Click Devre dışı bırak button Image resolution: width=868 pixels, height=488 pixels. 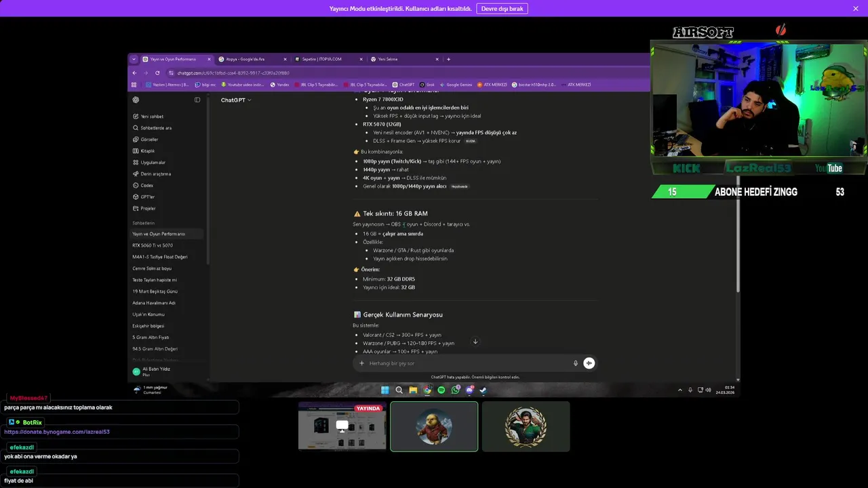point(502,9)
